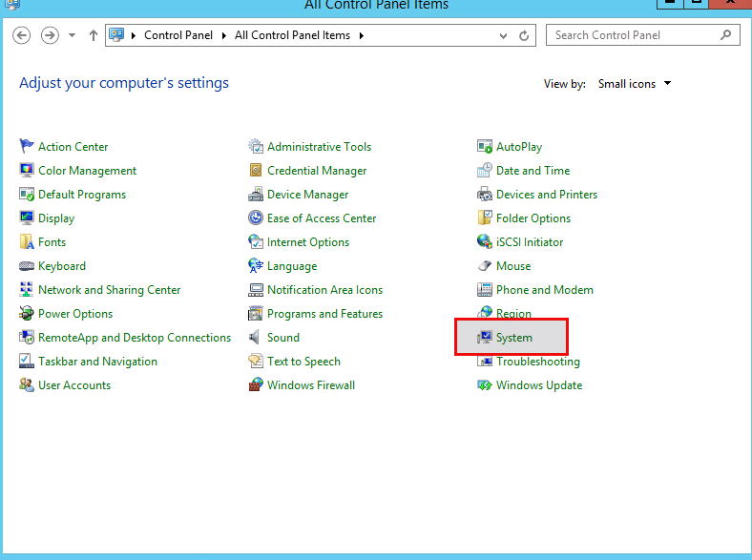This screenshot has width=752, height=560.
Task: Click the Credential Manager safe icon
Action: [x=256, y=170]
